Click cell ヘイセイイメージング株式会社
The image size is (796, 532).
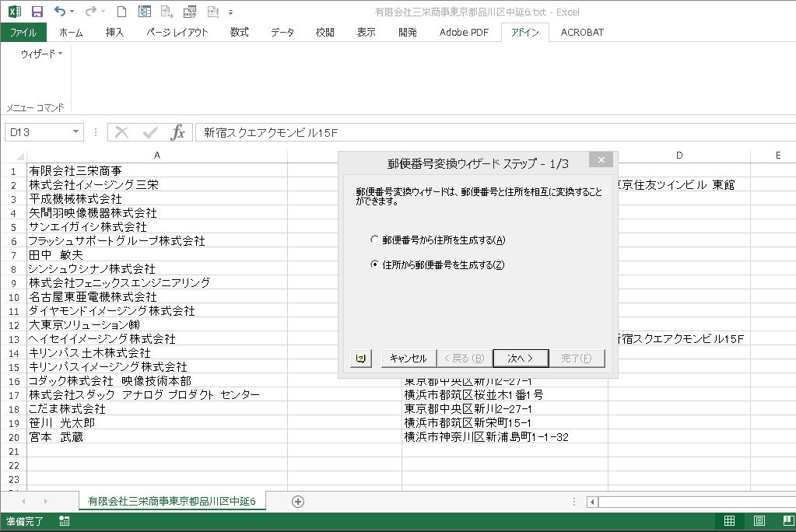click(x=157, y=339)
